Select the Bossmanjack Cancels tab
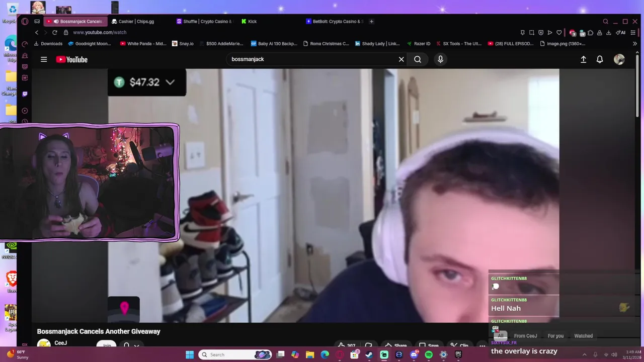Viewport: 644px width, 362px height. click(x=75, y=22)
